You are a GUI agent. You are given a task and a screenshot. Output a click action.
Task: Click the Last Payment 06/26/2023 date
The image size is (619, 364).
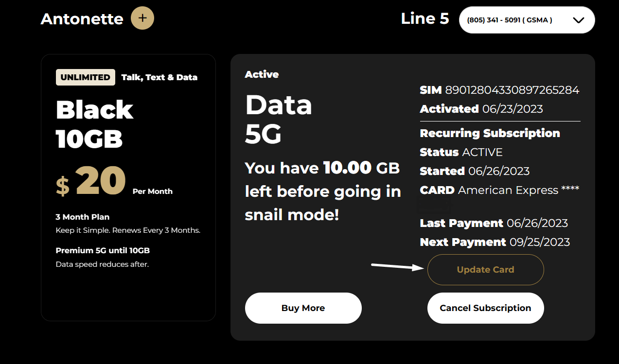(x=537, y=223)
